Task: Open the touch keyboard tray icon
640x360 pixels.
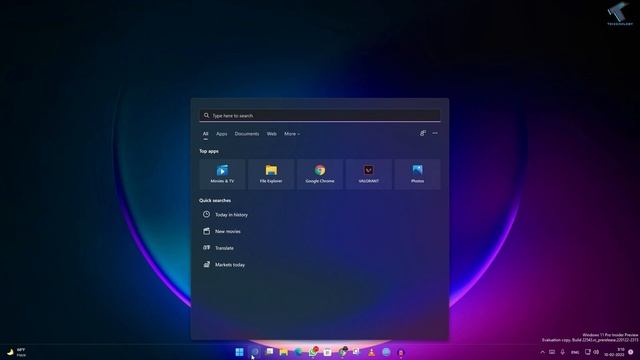Action: click(552, 352)
